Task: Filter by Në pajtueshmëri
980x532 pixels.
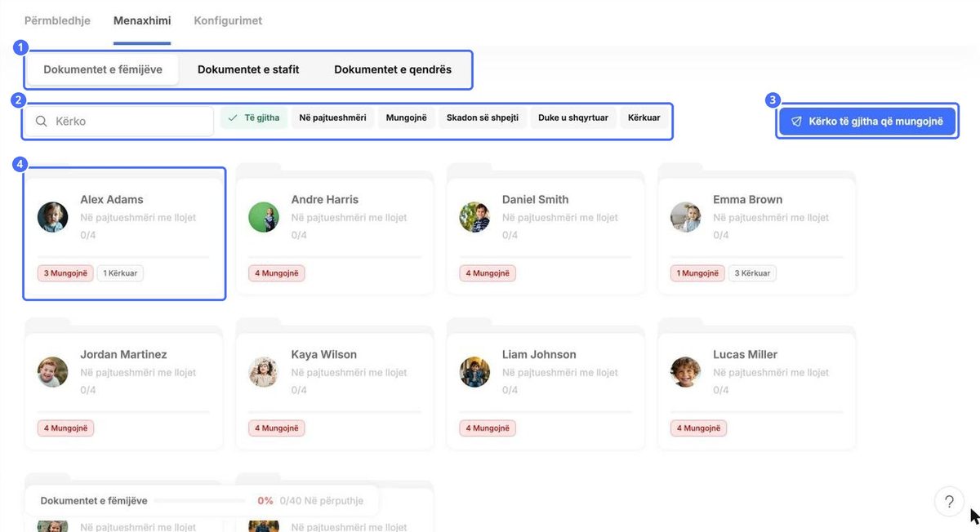Action: pyautogui.click(x=332, y=118)
